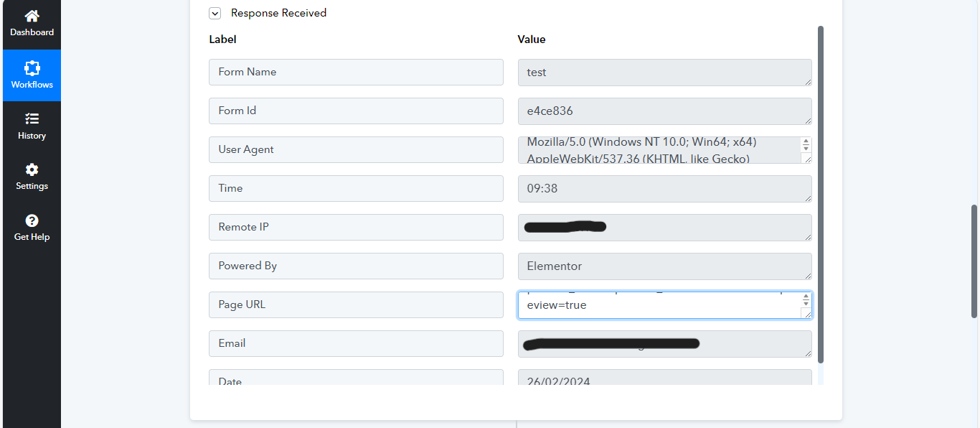Open the History list icon
This screenshot has height=428, width=980.
click(32, 119)
